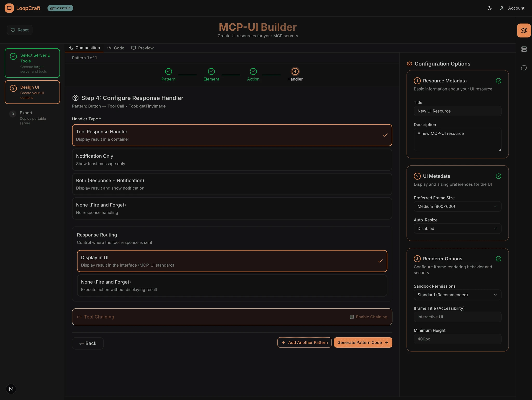Image resolution: width=532 pixels, height=400 pixels.
Task: Click "Tool: getTinyImage" breadcrumb text
Action: click(147, 106)
